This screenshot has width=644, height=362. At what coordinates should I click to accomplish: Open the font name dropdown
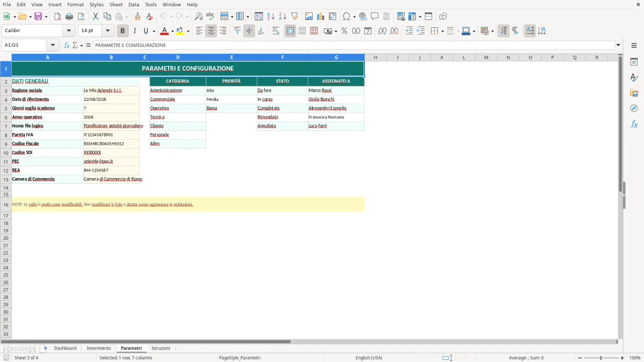tap(69, 31)
